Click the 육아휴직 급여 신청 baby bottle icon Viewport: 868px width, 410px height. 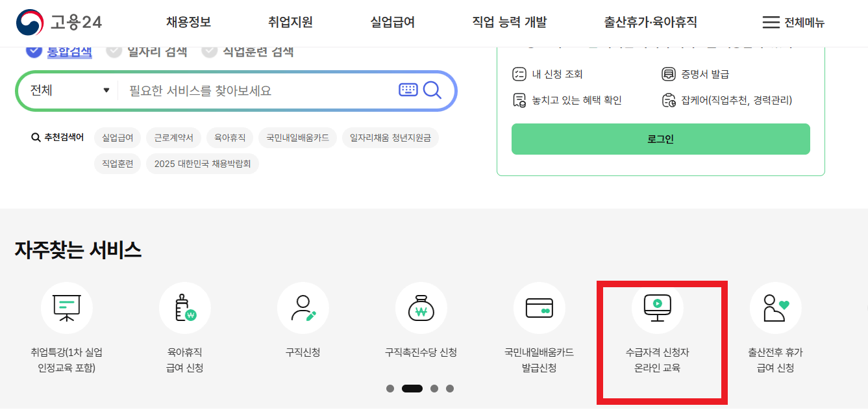pos(184,308)
